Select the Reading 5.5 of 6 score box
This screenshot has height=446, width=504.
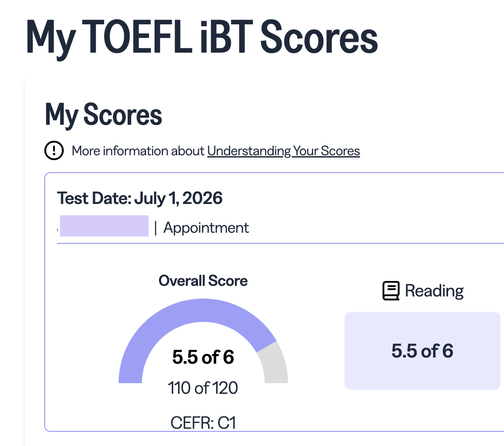pyautogui.click(x=423, y=350)
